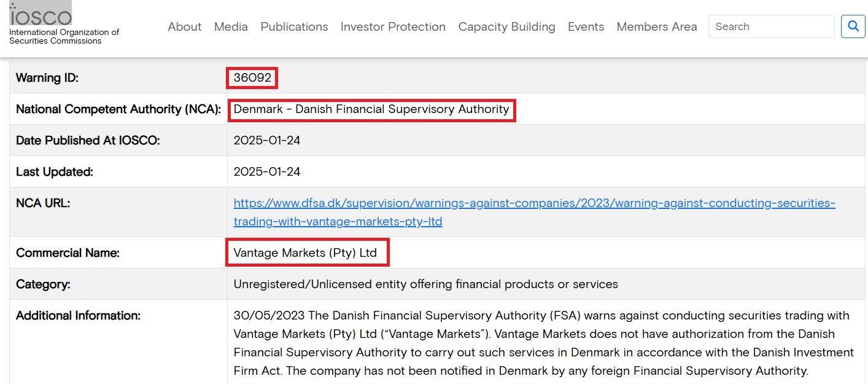Screen dimensions: 868x384
Task: Select the Category description text
Action: [x=425, y=284]
